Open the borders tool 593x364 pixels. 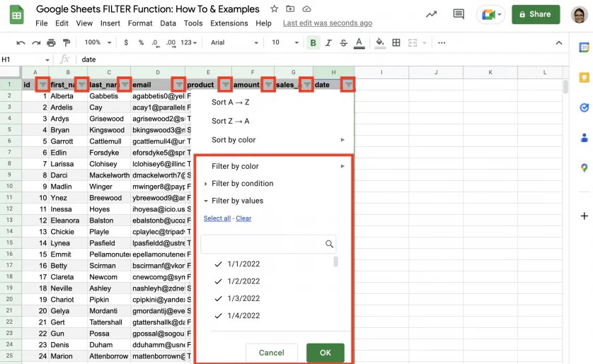(396, 42)
